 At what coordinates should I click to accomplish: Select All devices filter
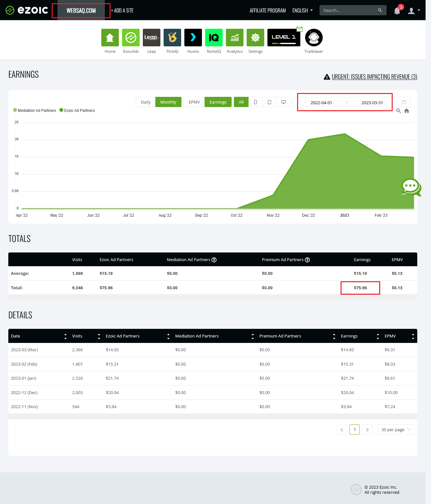pos(241,102)
